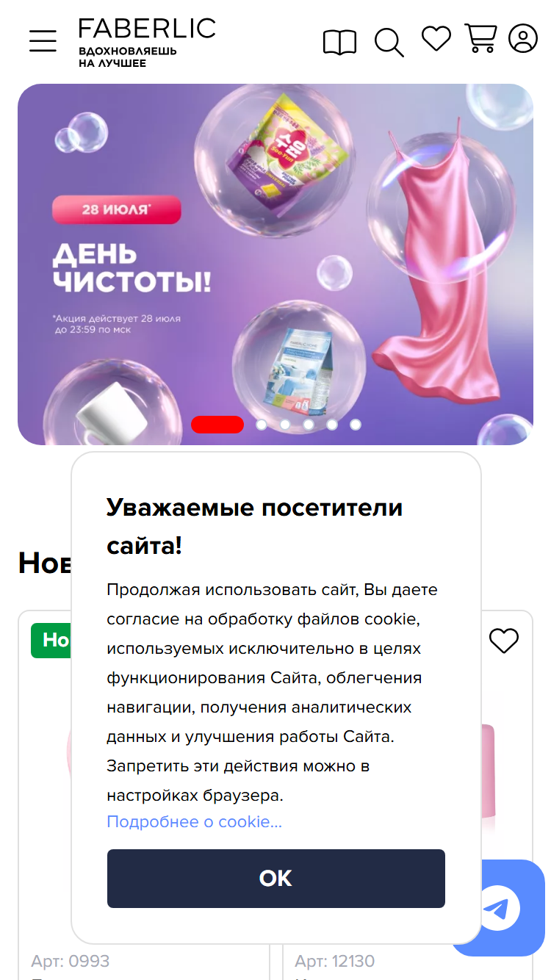Switch to second banner slide dot

(262, 425)
